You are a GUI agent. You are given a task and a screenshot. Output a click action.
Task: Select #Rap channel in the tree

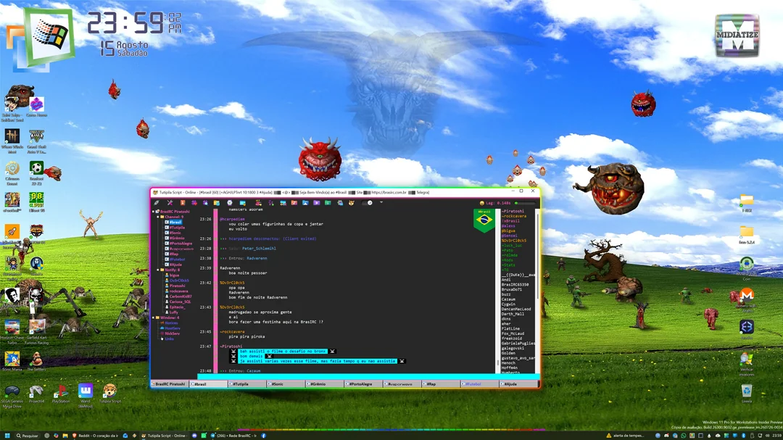point(174,254)
